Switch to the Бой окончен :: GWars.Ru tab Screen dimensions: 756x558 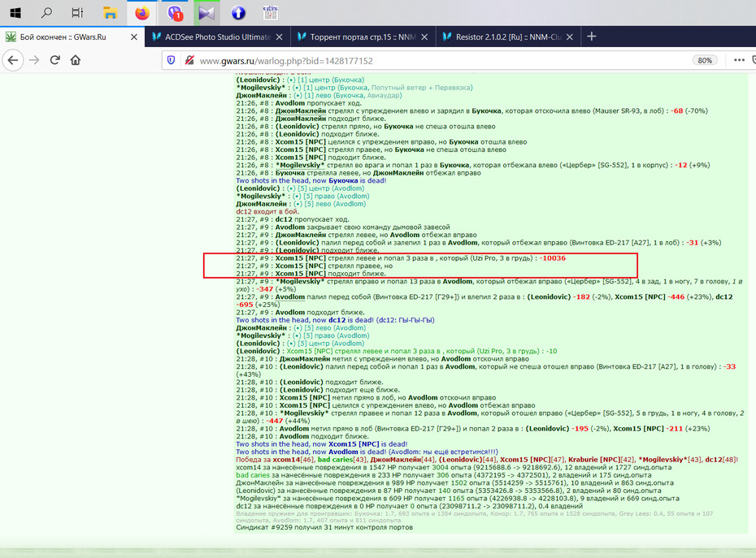coord(72,37)
